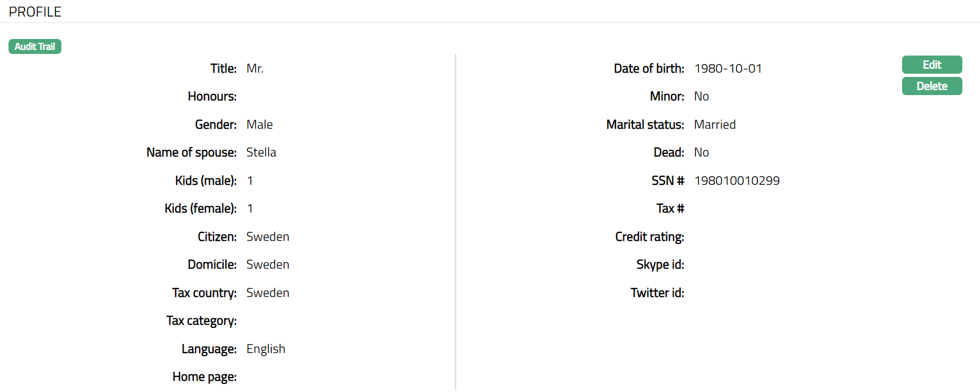Image resolution: width=980 pixels, height=392 pixels.
Task: Click the spouse name Stella
Action: [x=261, y=152]
